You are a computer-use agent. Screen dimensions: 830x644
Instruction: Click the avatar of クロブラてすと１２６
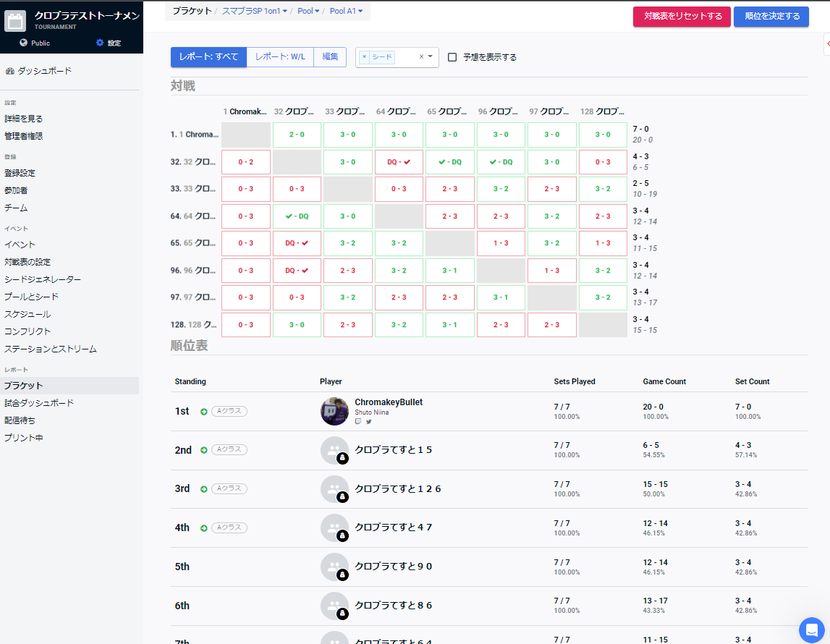(334, 489)
